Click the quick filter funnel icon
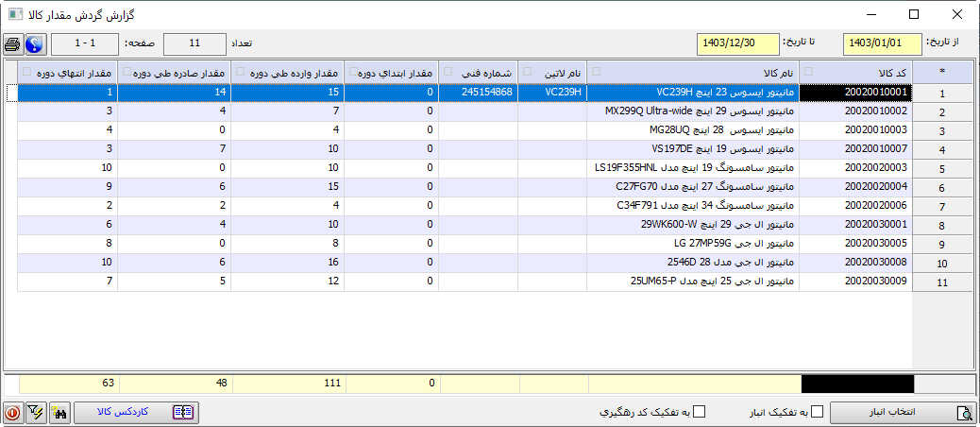 pos(37,412)
